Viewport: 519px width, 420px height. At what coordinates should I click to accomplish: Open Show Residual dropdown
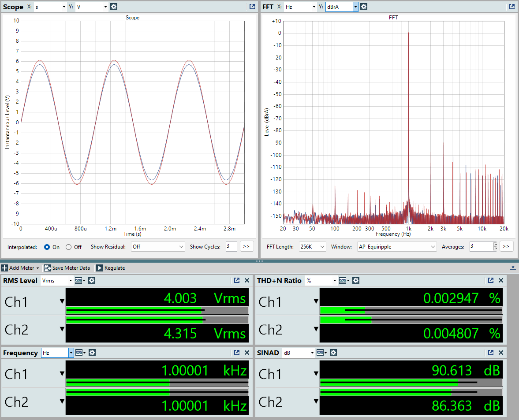click(x=158, y=247)
